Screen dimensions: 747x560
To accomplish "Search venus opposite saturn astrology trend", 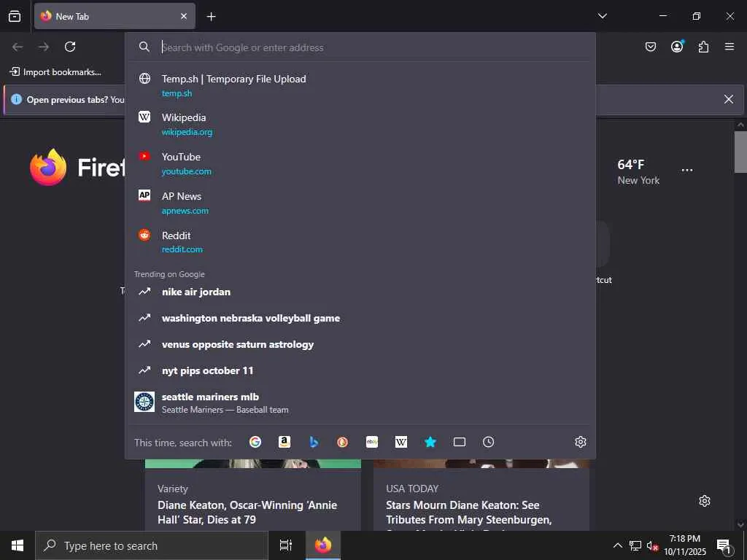I will (x=360, y=344).
